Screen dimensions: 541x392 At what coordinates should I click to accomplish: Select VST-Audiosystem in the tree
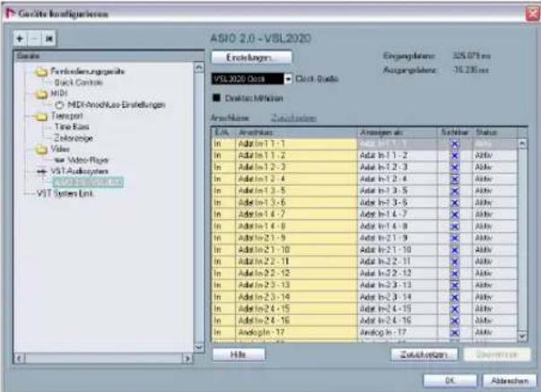[x=79, y=171]
